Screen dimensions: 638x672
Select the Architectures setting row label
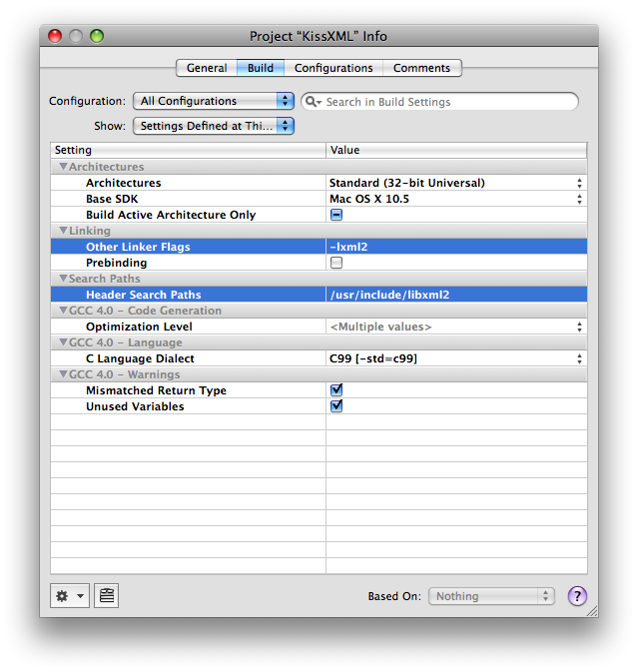coord(124,183)
